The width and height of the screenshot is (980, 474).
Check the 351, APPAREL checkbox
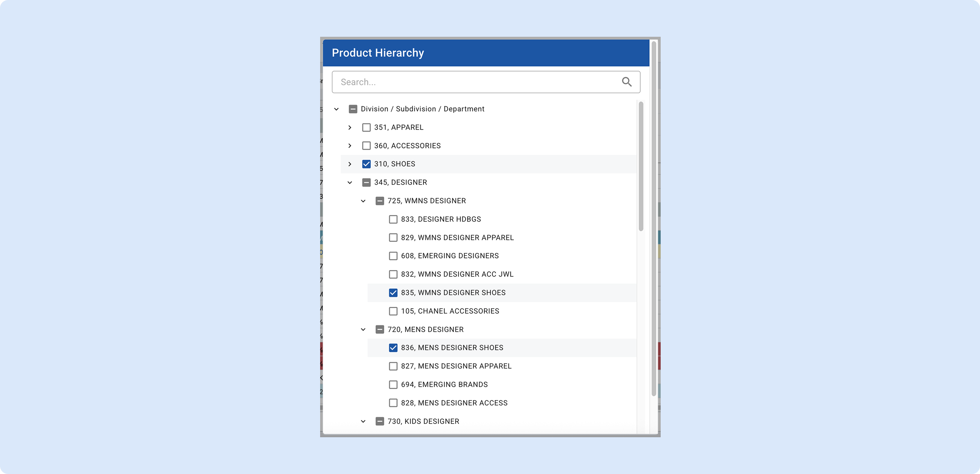coord(366,127)
